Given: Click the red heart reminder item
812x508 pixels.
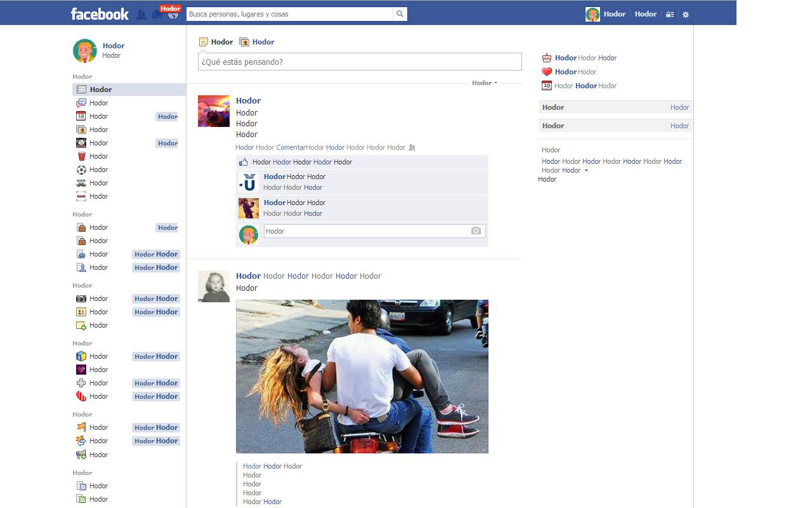Looking at the screenshot, I should point(547,72).
